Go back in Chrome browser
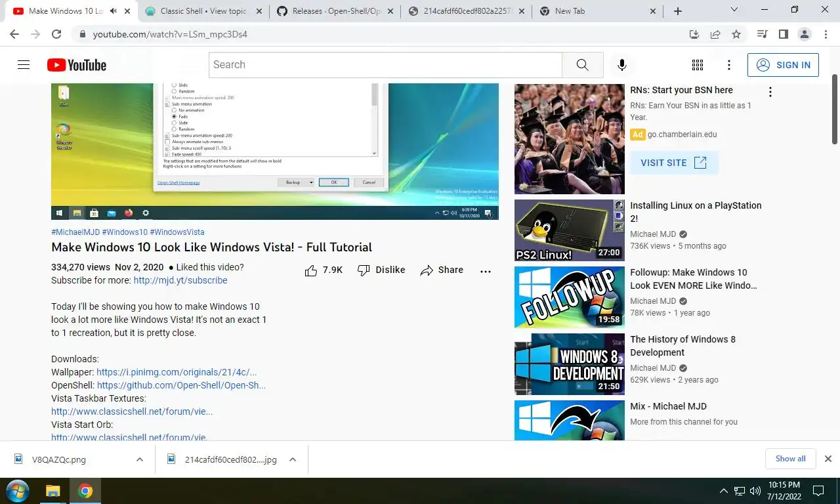The image size is (840, 504). [x=14, y=34]
